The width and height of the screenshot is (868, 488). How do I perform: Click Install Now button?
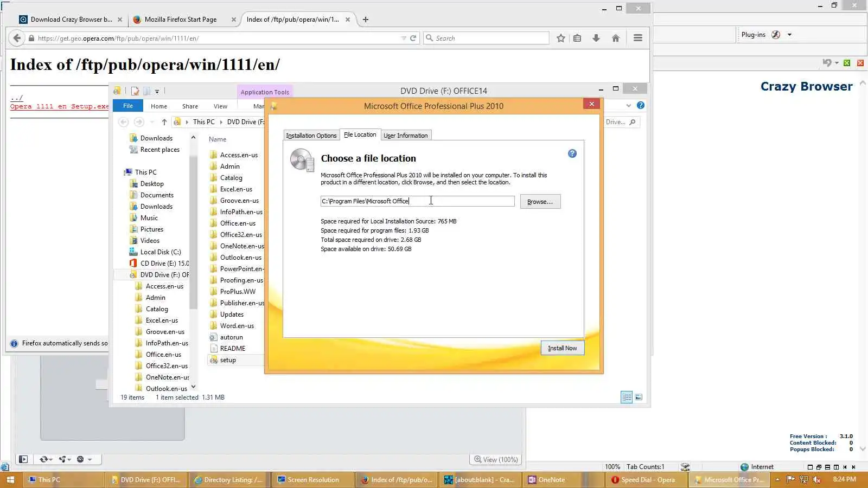(x=563, y=348)
